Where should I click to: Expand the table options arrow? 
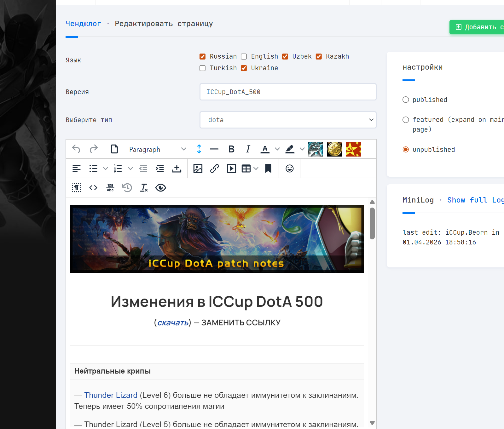pyautogui.click(x=256, y=169)
